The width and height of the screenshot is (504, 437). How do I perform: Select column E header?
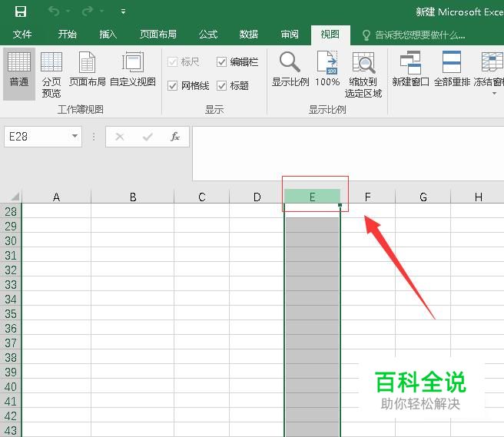(312, 197)
